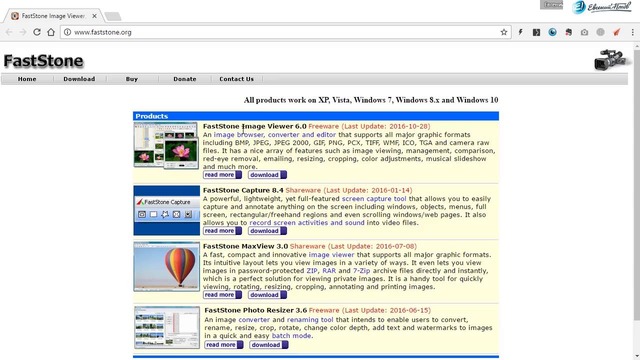Follow the 'batch mode' link
The image size is (640, 360).
[x=291, y=336]
